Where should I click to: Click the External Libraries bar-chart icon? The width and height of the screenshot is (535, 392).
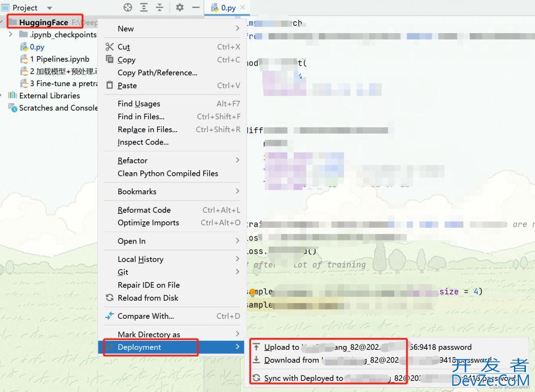[12, 95]
